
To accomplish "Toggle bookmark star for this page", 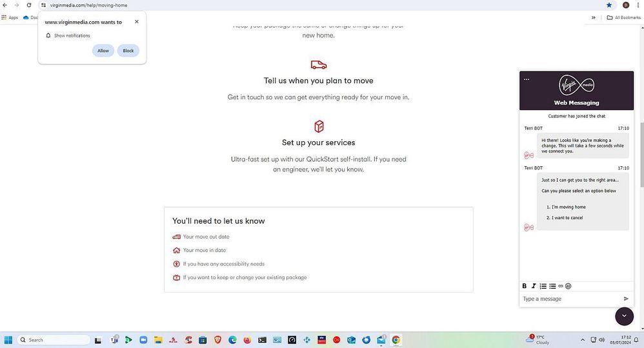I will click(609, 5).
